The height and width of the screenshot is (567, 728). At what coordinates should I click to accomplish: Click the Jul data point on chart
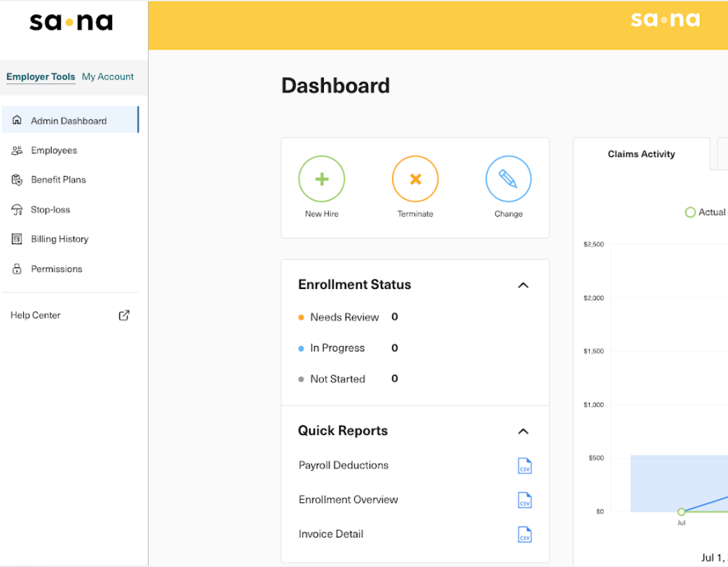[681, 512]
